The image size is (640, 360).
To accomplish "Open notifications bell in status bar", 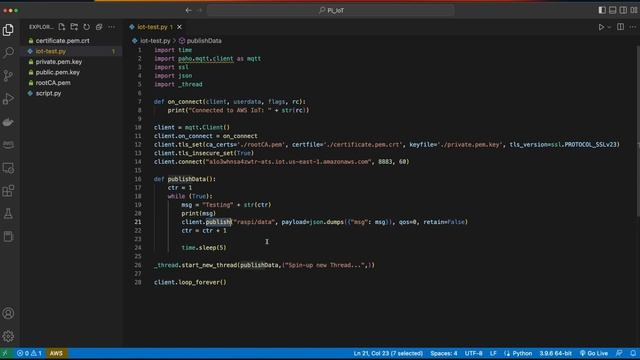I will coord(633,353).
